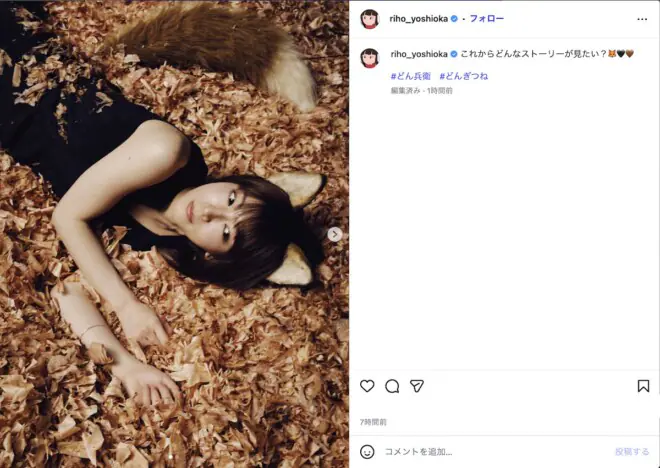The image size is (660, 468).
Task: Go to next photo with carousel arrow
Action: coord(335,235)
